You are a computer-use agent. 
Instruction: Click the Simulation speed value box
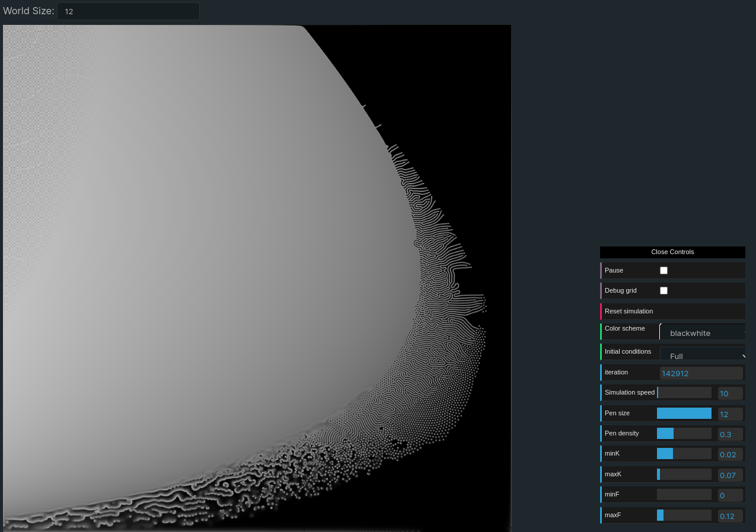tap(731, 393)
